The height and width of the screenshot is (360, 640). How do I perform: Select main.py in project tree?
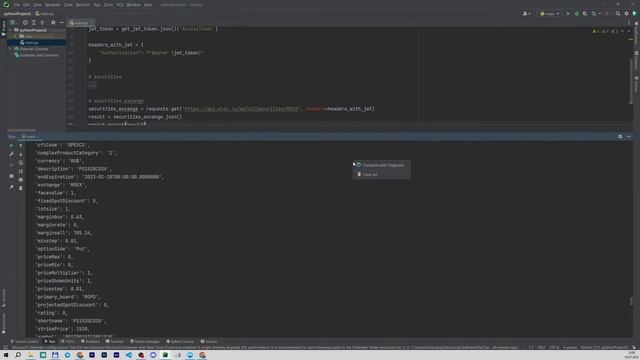click(31, 42)
